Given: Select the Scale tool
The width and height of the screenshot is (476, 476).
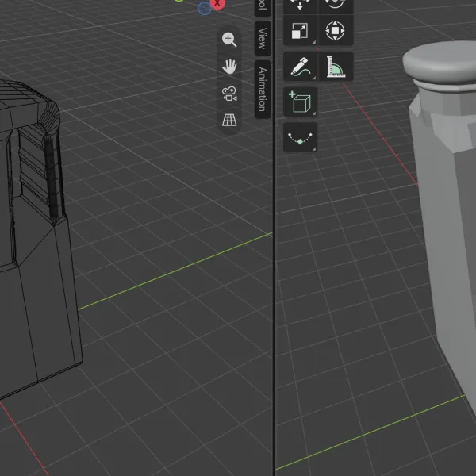Looking at the screenshot, I should coord(300,31).
